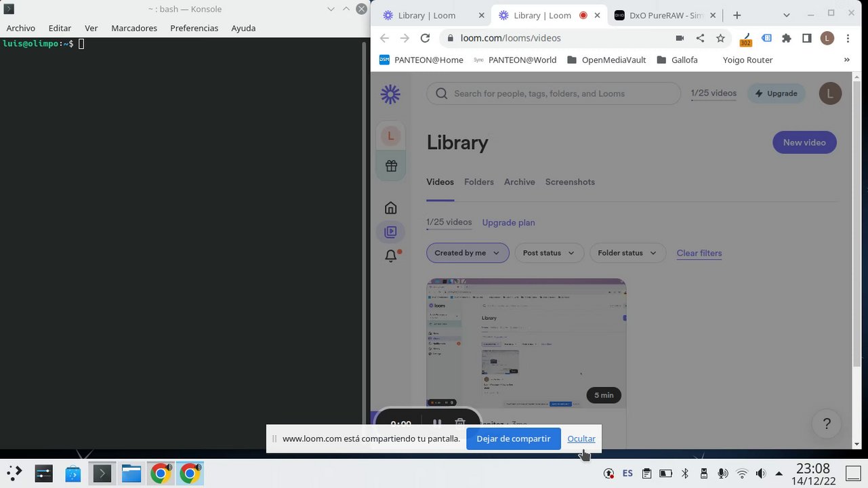Viewport: 868px width, 488px height.
Task: Click the Ocultar link
Action: pos(581,439)
